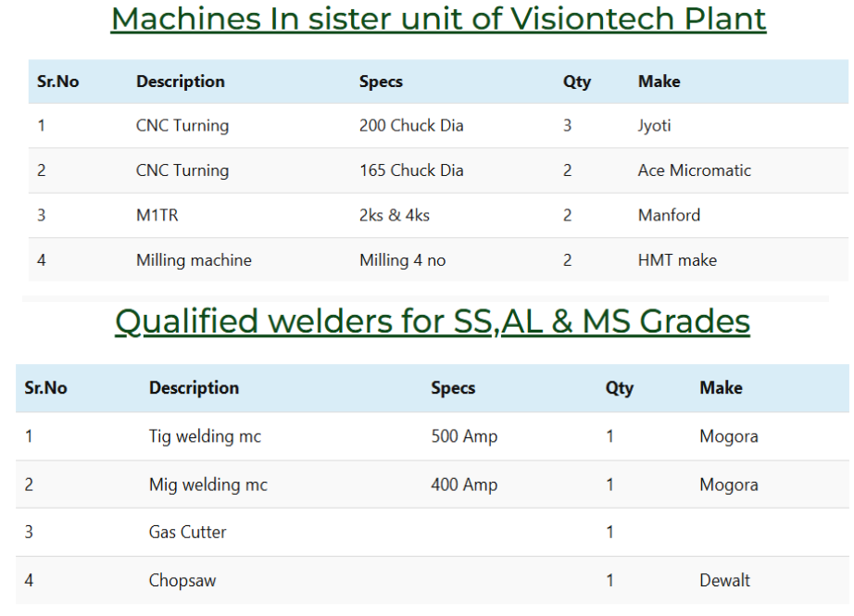Click the 'Gas Cutter' description cell
The width and height of the screenshot is (854, 616).
(187, 532)
